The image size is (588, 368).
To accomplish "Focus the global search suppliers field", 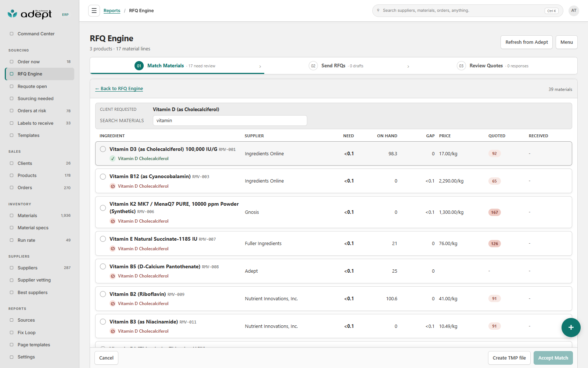I will (467, 11).
